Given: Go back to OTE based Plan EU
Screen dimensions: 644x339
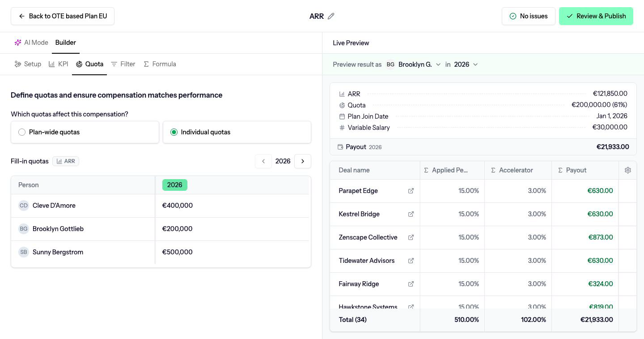Looking at the screenshot, I should point(63,16).
